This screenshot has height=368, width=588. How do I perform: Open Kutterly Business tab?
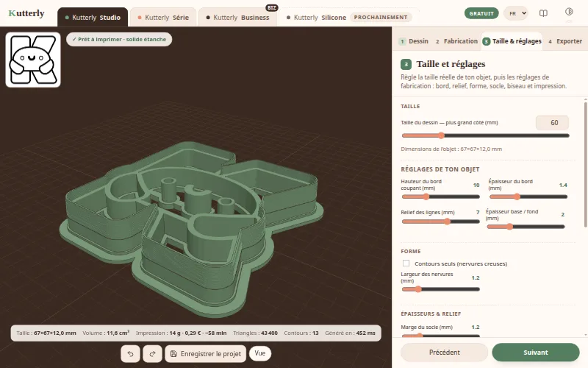[237, 17]
